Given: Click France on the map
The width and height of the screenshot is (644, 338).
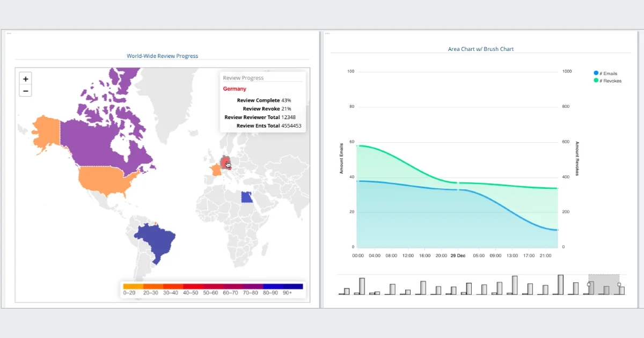Looking at the screenshot, I should tap(215, 170).
